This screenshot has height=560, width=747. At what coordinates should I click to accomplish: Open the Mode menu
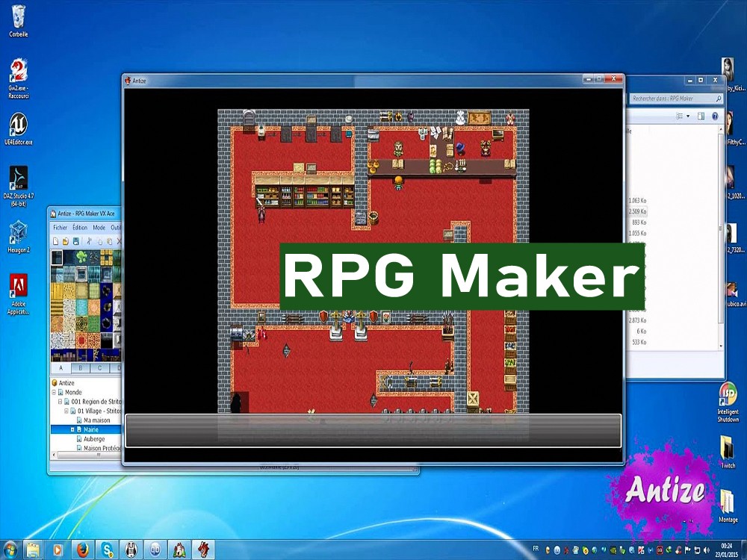[99, 228]
